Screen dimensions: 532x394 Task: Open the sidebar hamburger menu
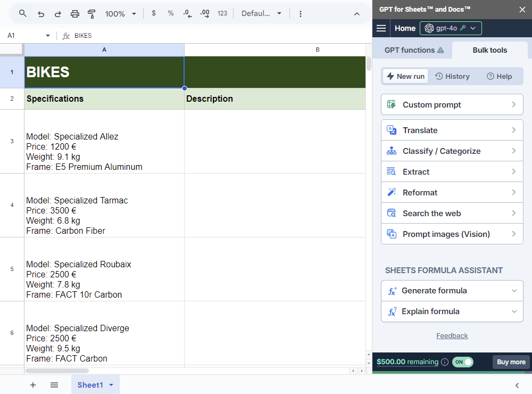381,28
